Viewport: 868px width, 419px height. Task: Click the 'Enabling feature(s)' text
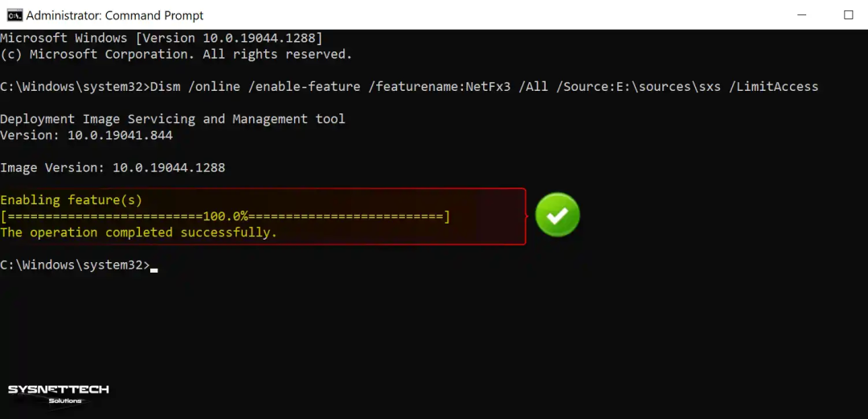coord(71,199)
